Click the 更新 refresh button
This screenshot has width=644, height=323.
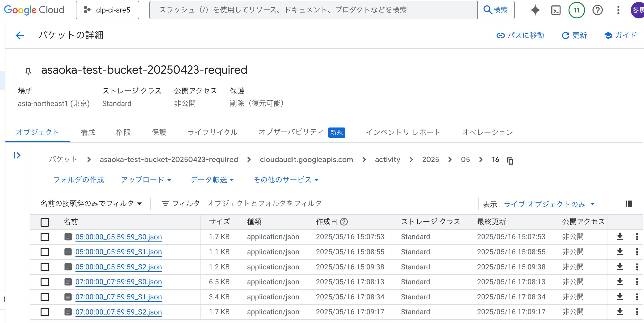[574, 35]
